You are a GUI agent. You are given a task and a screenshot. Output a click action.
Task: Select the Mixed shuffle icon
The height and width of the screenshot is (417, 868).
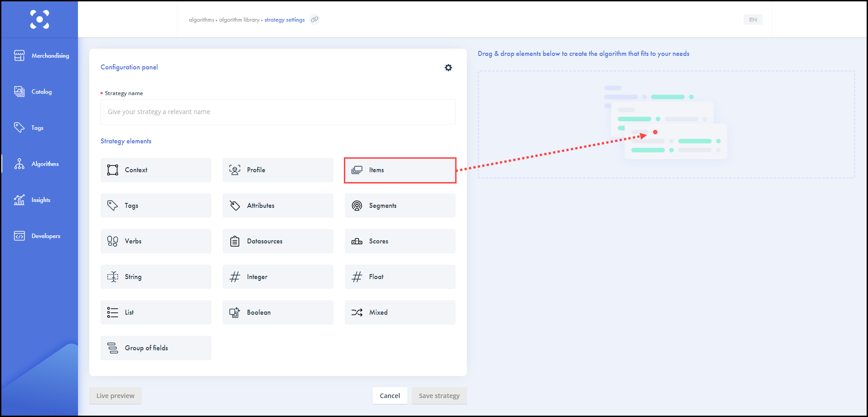(x=357, y=312)
